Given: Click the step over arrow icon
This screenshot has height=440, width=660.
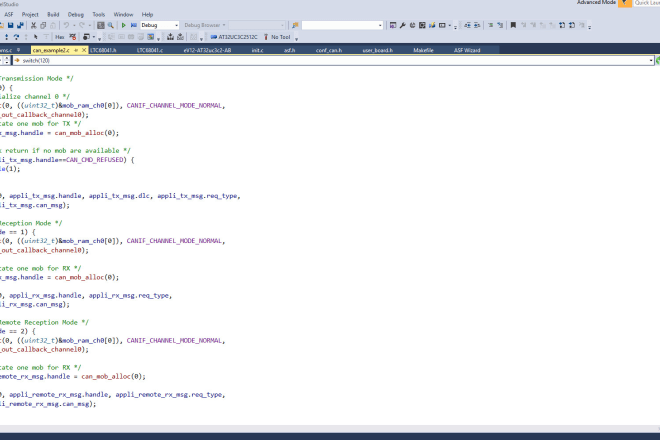Looking at the screenshot, I should point(16,37).
